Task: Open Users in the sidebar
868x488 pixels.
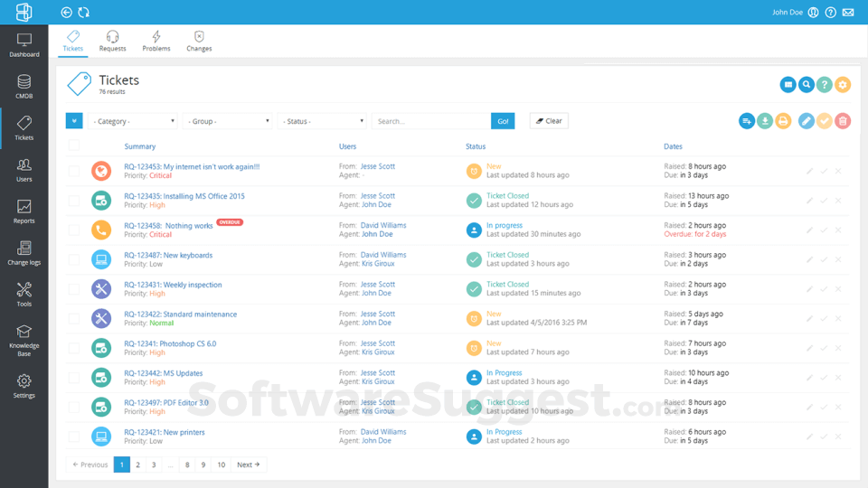Action: click(x=24, y=170)
